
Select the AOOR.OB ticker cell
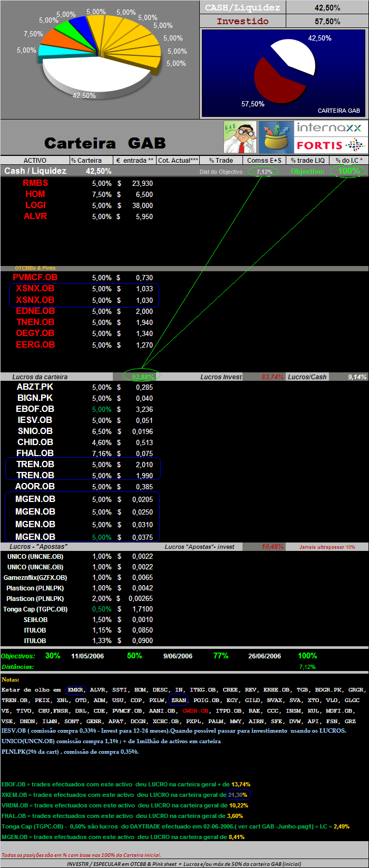pyautogui.click(x=35, y=486)
